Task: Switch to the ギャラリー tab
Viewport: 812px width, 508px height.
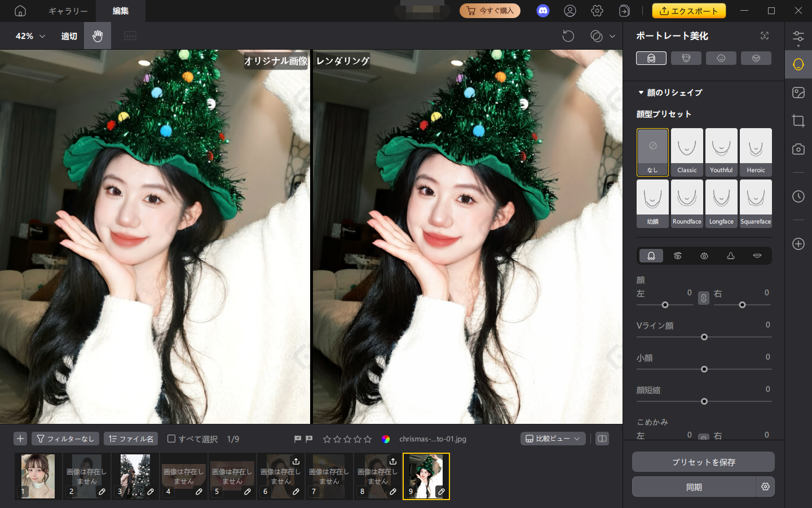Action: click(67, 11)
